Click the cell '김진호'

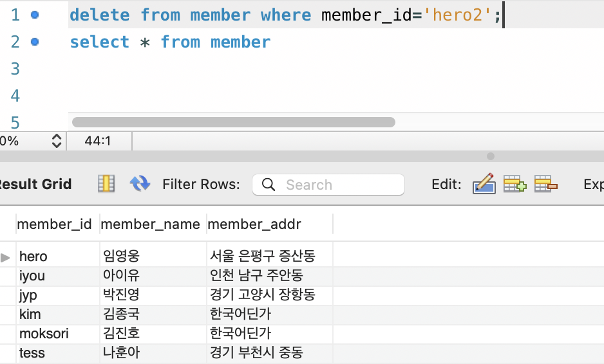tap(153, 334)
